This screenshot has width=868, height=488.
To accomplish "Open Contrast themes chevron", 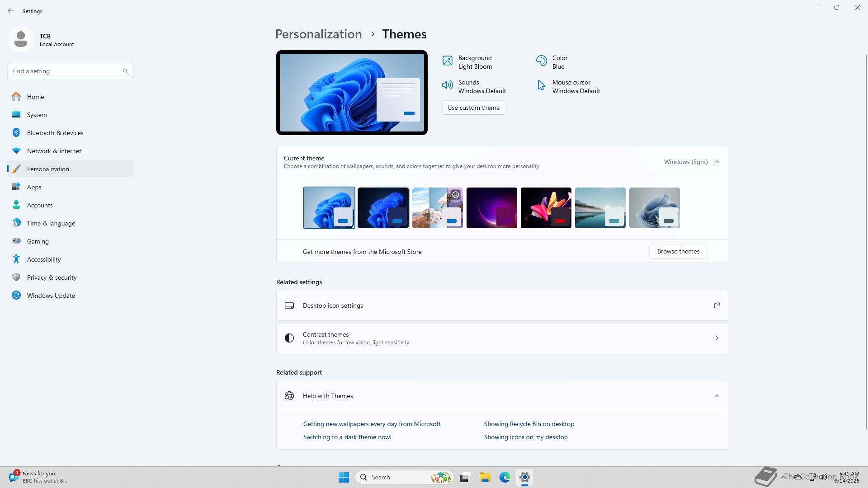I will pos(717,338).
